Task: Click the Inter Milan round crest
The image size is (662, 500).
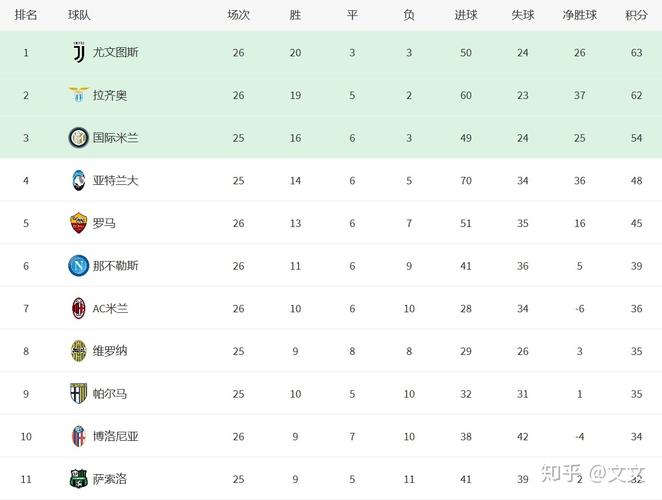Action: click(x=79, y=138)
